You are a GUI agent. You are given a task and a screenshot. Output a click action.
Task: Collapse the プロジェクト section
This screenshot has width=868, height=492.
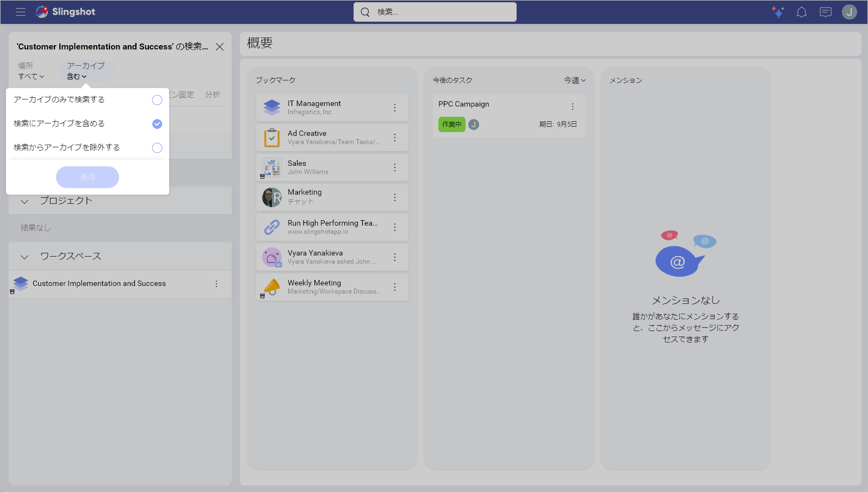tap(24, 201)
